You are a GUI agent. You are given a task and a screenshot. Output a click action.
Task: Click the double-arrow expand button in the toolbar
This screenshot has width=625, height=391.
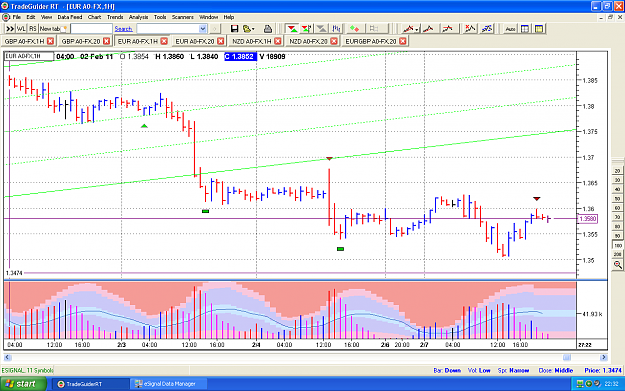(x=10, y=29)
